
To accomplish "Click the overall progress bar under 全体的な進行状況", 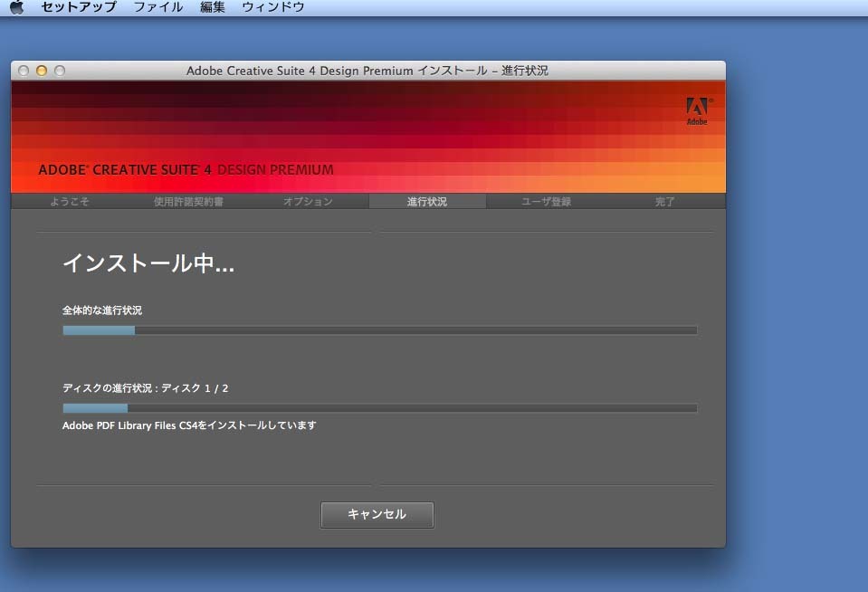I will 380,330.
